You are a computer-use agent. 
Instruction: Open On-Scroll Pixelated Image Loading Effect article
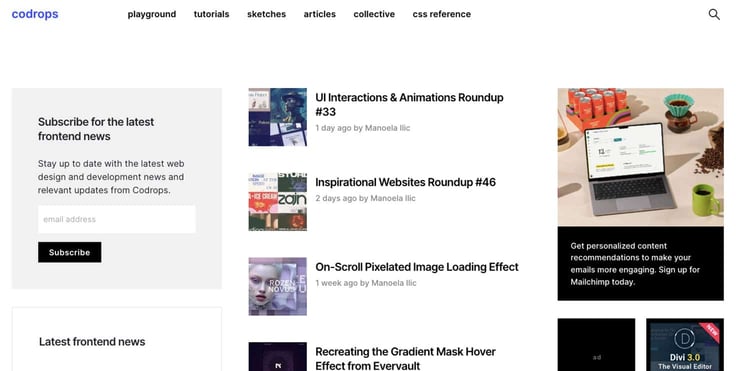417,267
